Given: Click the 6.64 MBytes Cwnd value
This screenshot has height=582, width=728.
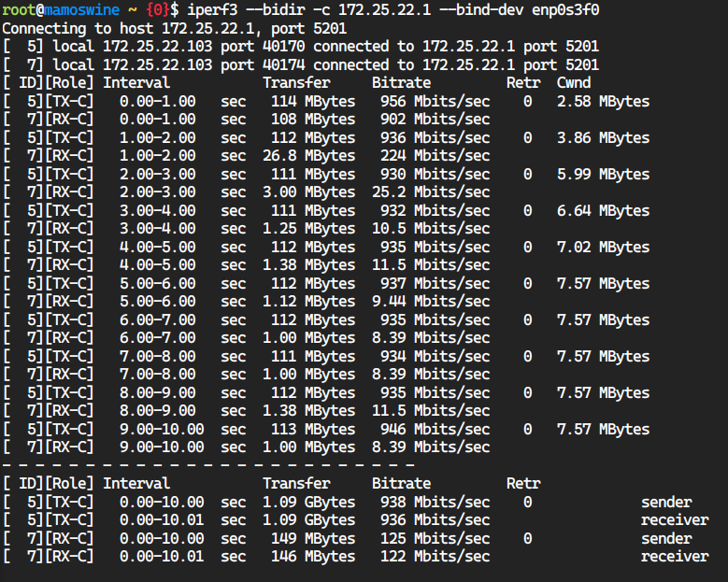Looking at the screenshot, I should click(x=602, y=210).
